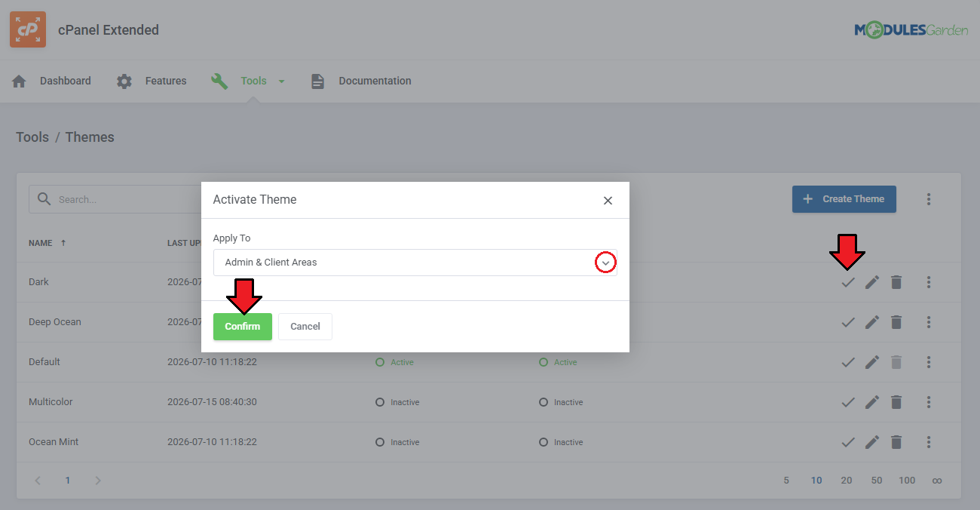Image resolution: width=980 pixels, height=510 pixels.
Task: Open more actions for Multicolor theme
Action: click(929, 402)
